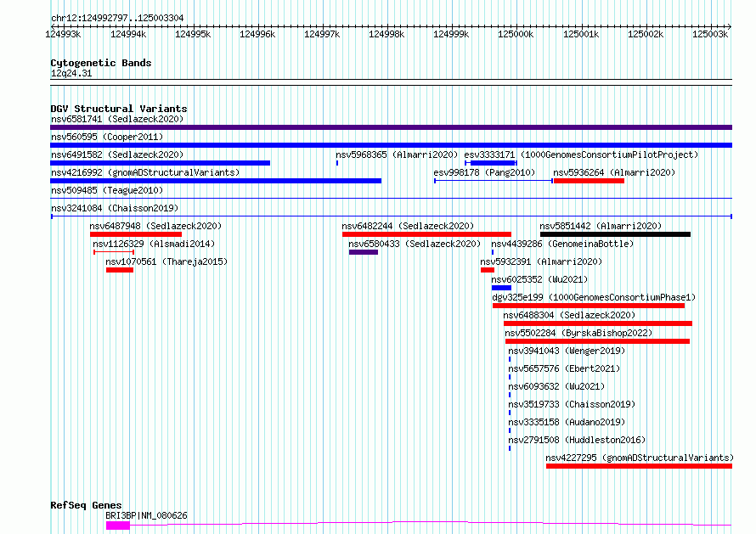Click the esv998178 (Pang2010) label

coord(484,172)
